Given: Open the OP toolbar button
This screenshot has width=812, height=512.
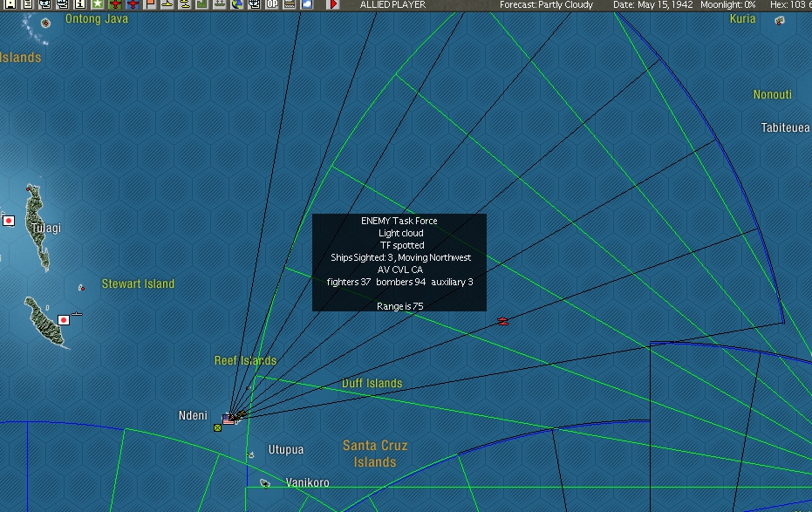Looking at the screenshot, I should pos(272,4).
